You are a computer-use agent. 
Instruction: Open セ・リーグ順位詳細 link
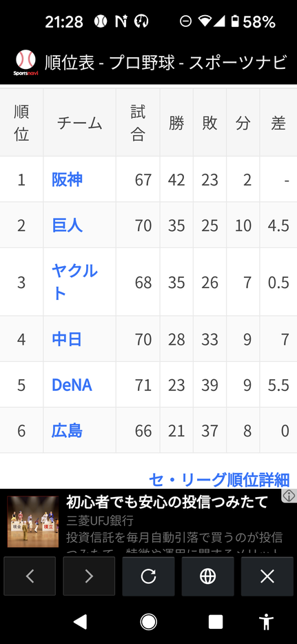click(219, 479)
